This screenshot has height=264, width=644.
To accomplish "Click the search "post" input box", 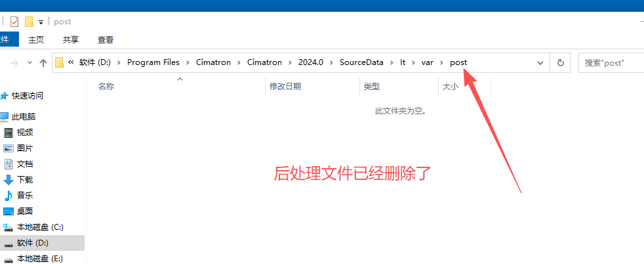I will 610,63.
